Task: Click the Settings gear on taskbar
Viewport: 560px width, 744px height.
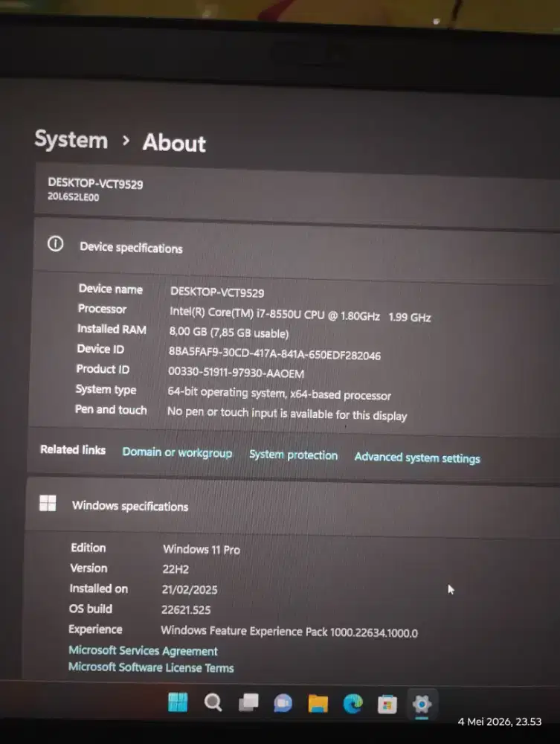Action: pyautogui.click(x=422, y=704)
